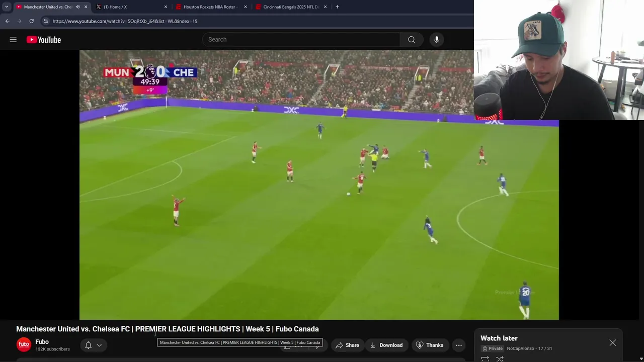Download the video
The image size is (644, 362).
point(386,345)
